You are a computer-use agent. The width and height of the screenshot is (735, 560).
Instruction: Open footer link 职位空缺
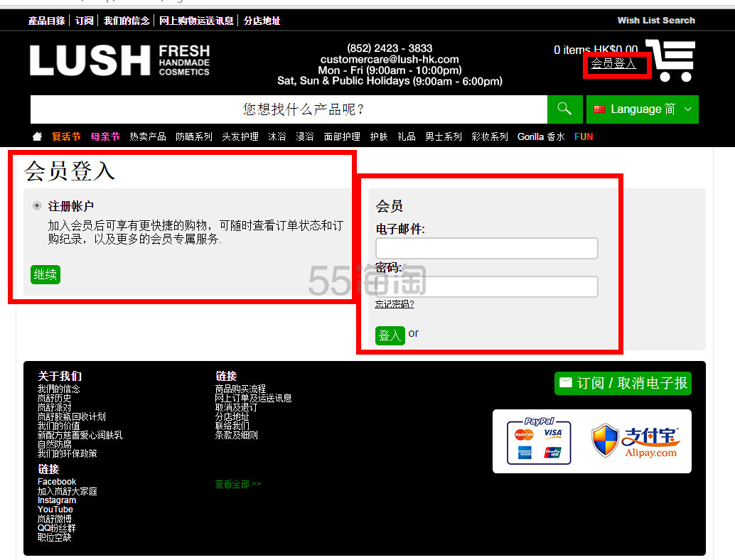54,537
